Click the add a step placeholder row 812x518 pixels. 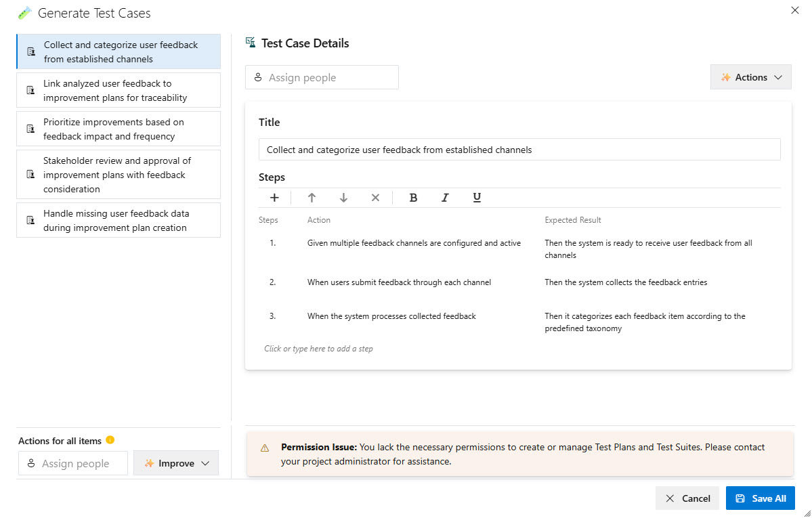tap(318, 348)
